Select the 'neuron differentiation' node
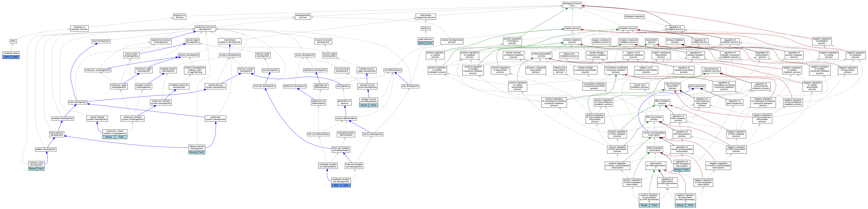Image resolution: width=868 pixels, height=209 pixels. (x=346, y=118)
